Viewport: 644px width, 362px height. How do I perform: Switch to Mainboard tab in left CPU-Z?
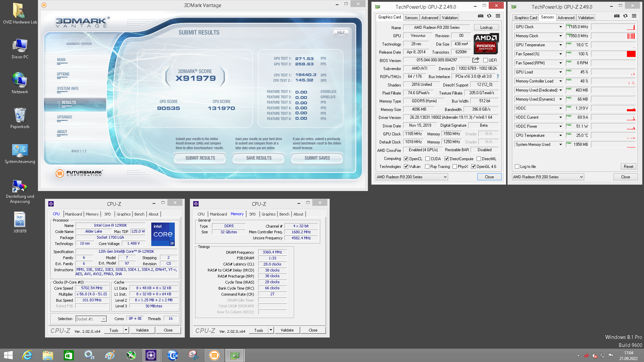coord(73,214)
